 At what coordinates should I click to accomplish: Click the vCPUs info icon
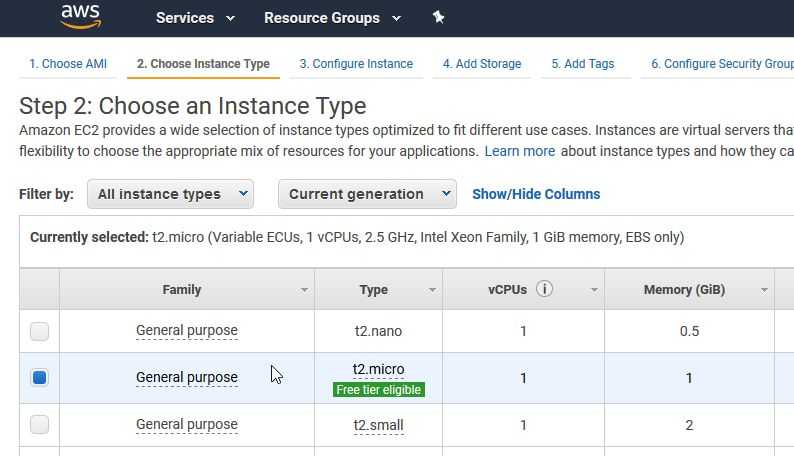pyautogui.click(x=544, y=289)
